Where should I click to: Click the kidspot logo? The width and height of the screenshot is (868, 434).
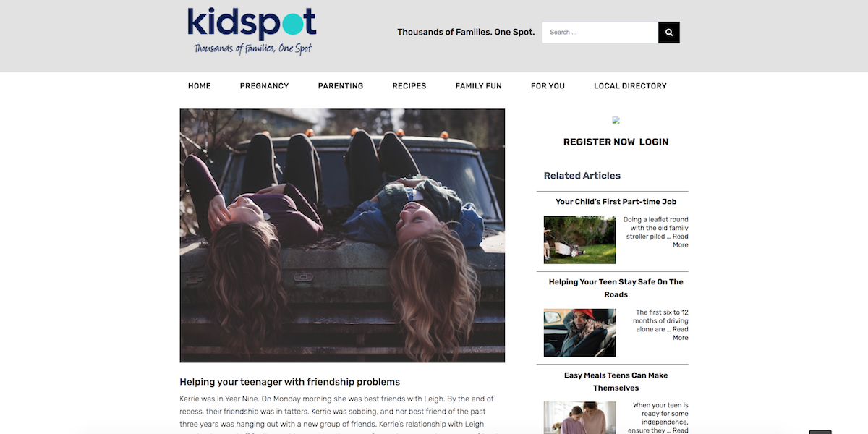click(x=252, y=32)
